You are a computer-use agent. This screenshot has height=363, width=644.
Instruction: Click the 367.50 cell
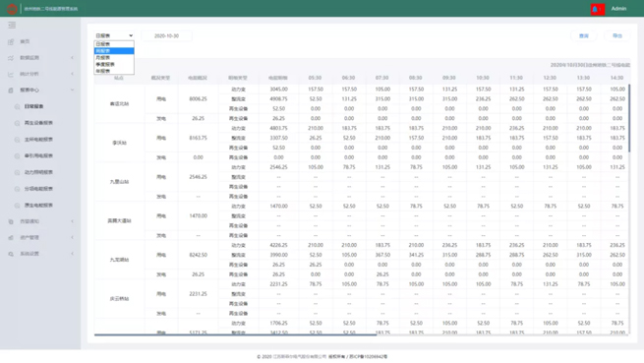382,255
